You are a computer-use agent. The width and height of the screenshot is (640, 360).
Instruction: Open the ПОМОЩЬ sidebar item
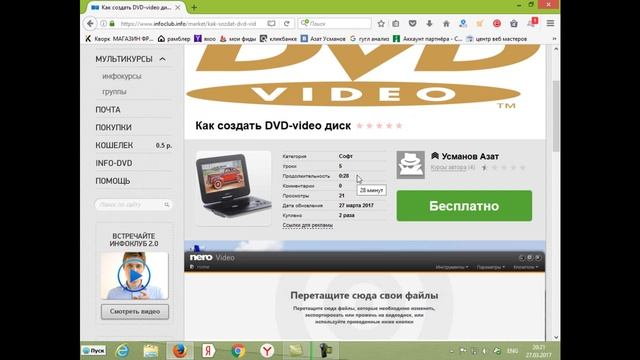(113, 181)
